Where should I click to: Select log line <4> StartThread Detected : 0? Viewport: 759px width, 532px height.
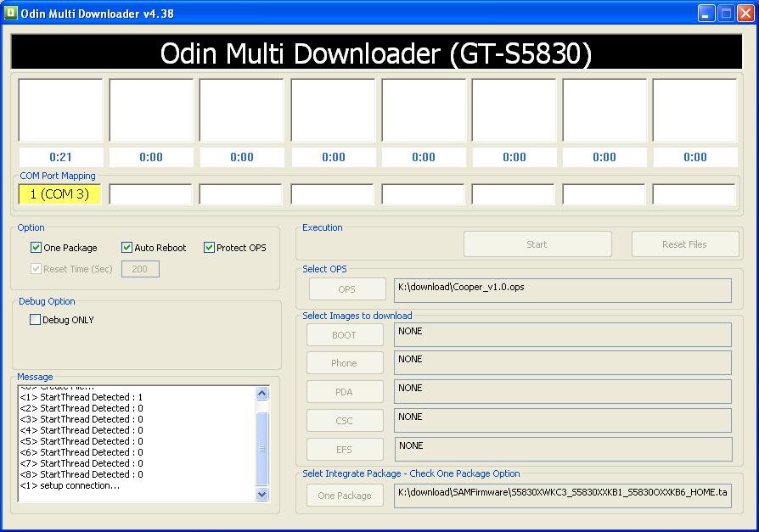point(82,430)
